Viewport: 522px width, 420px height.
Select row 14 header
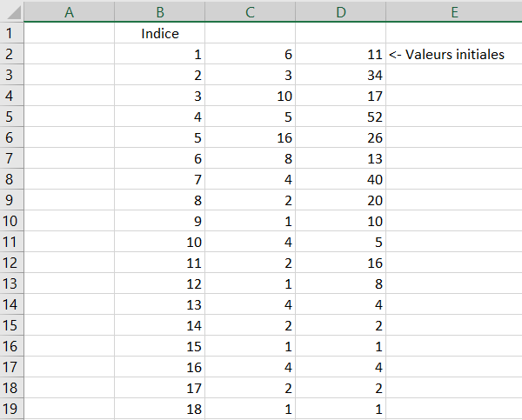tap(11, 304)
